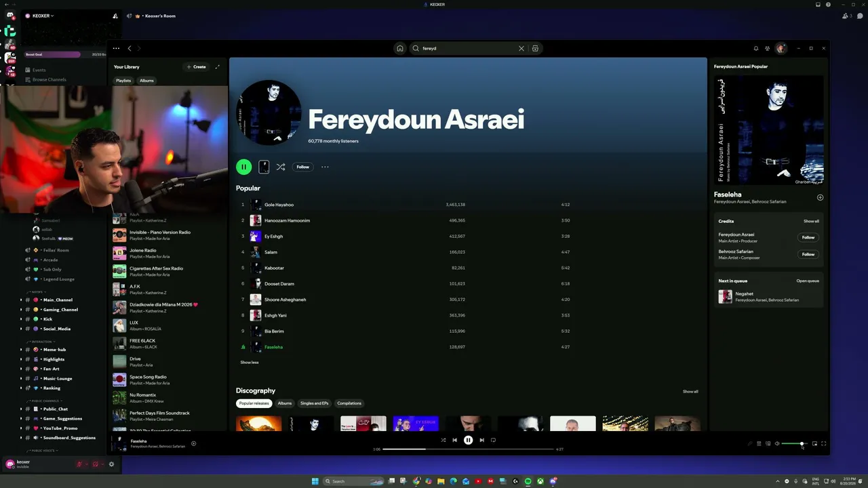Open the mini player icon

[x=814, y=444]
